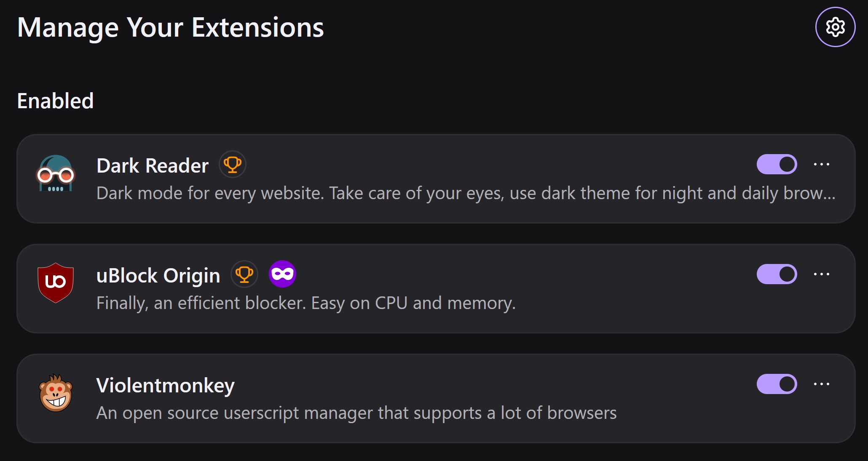Open uBlock Origin details via its name
Screen dimensions: 868x461
(158, 276)
